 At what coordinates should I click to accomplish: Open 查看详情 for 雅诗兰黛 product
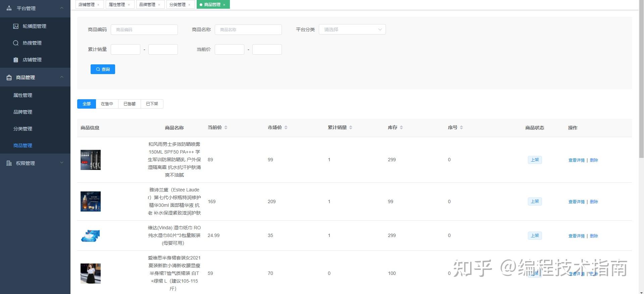(576, 202)
